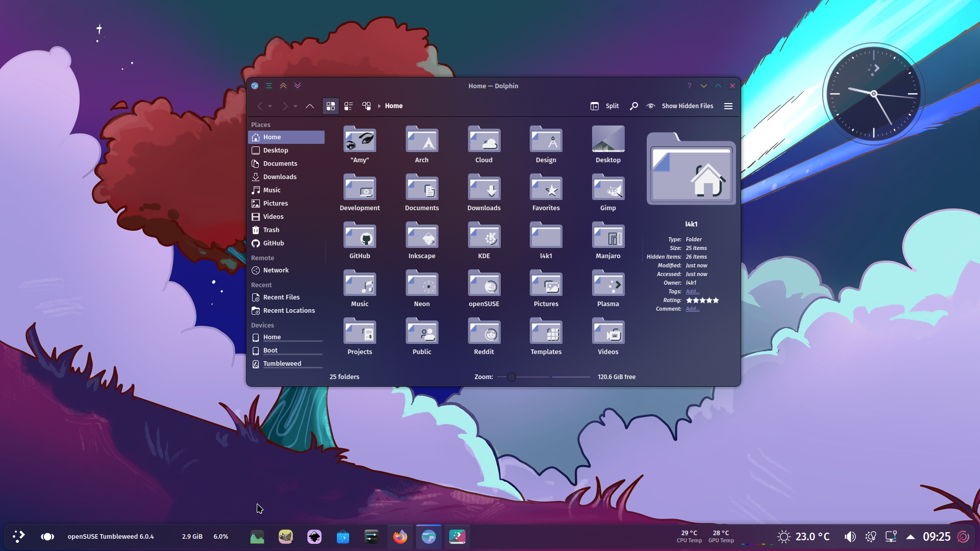Open Recent Files in sidebar
The width and height of the screenshot is (980, 551).
pos(286,297)
